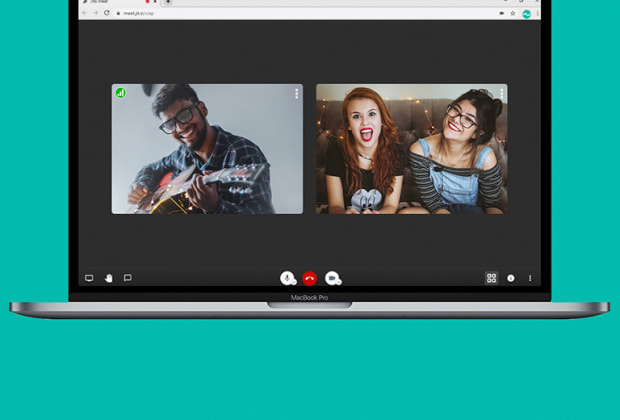Toggle tile view layout
The width and height of the screenshot is (620, 420).
pyautogui.click(x=491, y=278)
